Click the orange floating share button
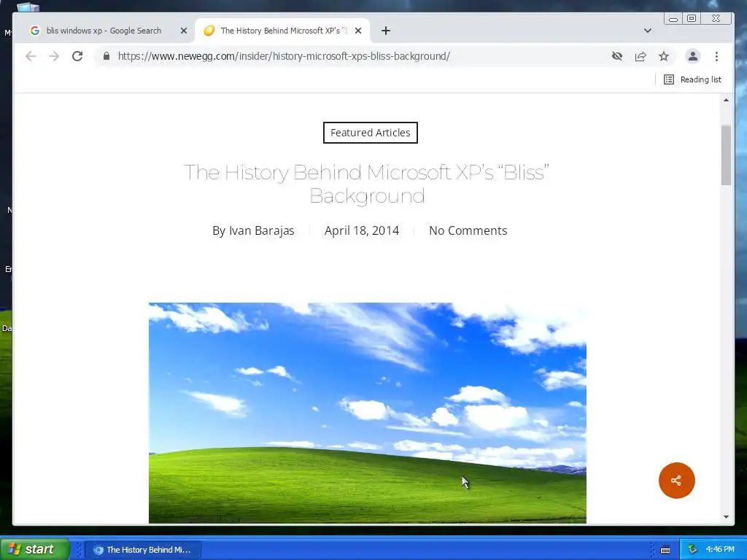 676,481
